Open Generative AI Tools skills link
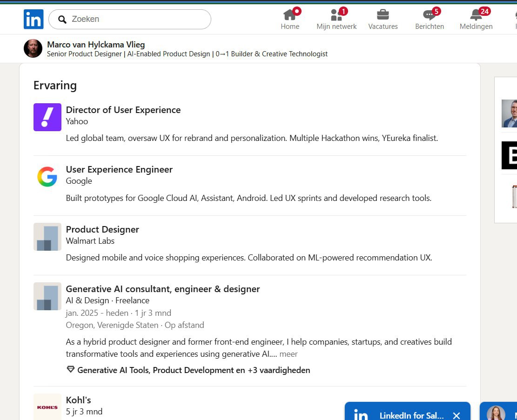Image resolution: width=517 pixels, height=420 pixels. 194,370
